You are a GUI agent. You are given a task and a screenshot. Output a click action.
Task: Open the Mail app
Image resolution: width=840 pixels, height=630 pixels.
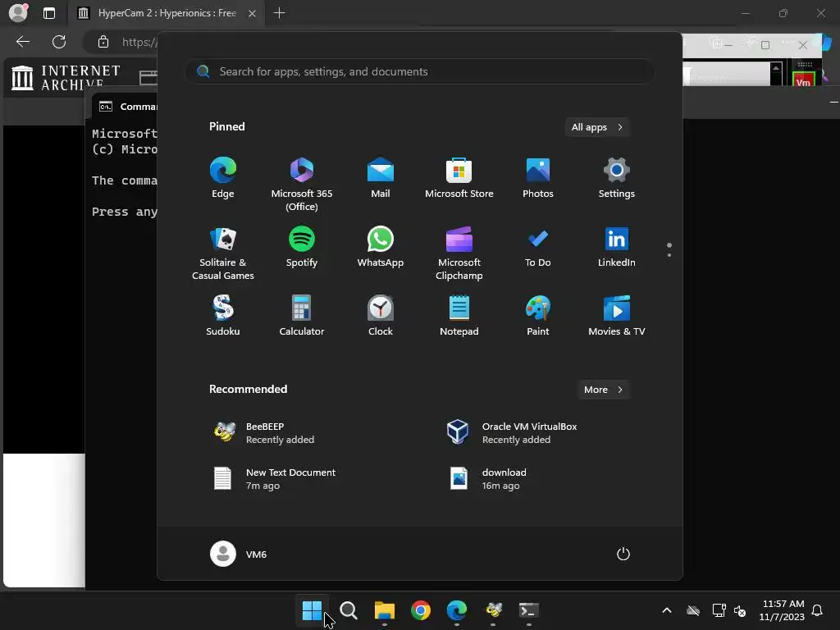coord(381,178)
